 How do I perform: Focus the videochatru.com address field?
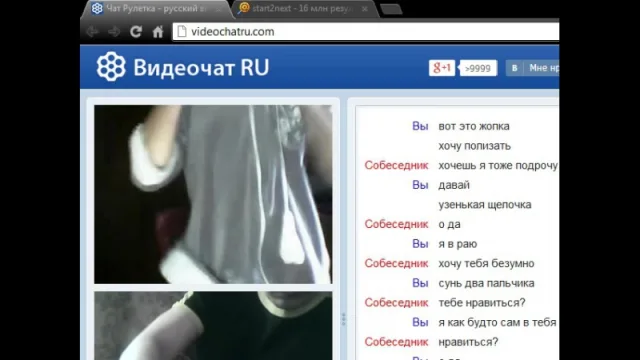[x=365, y=31]
